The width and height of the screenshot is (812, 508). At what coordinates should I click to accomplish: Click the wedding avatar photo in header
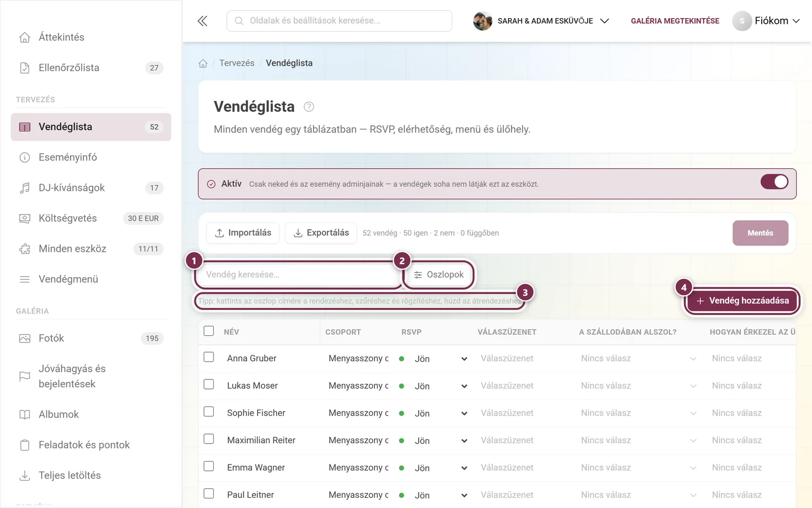(483, 21)
